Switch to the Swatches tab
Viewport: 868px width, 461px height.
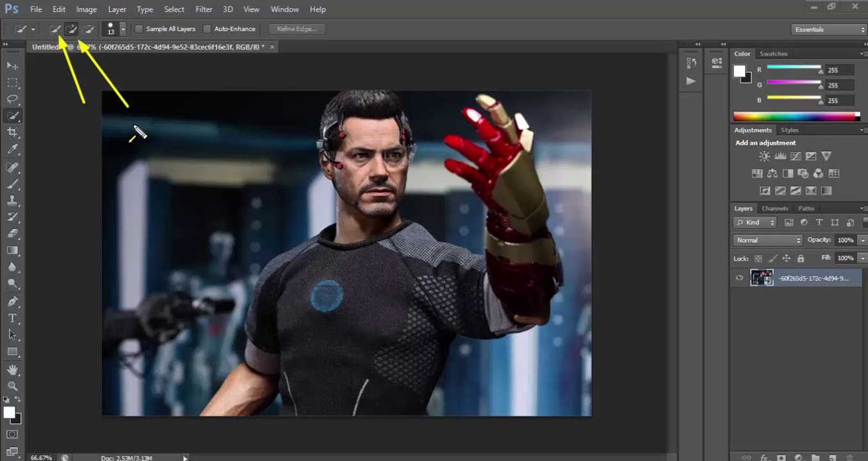tap(773, 54)
